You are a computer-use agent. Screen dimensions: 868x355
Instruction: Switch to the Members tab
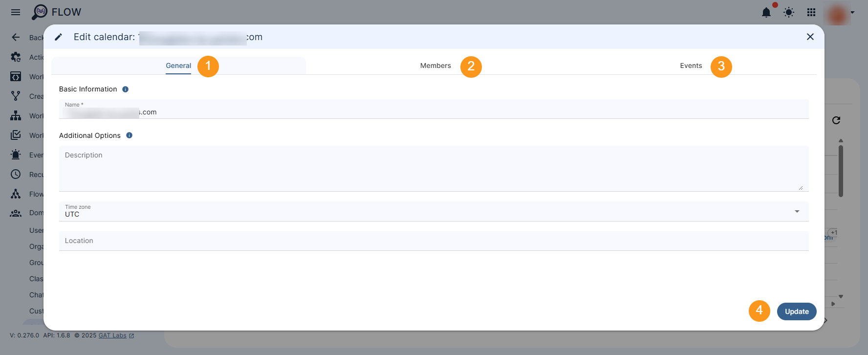tap(435, 66)
